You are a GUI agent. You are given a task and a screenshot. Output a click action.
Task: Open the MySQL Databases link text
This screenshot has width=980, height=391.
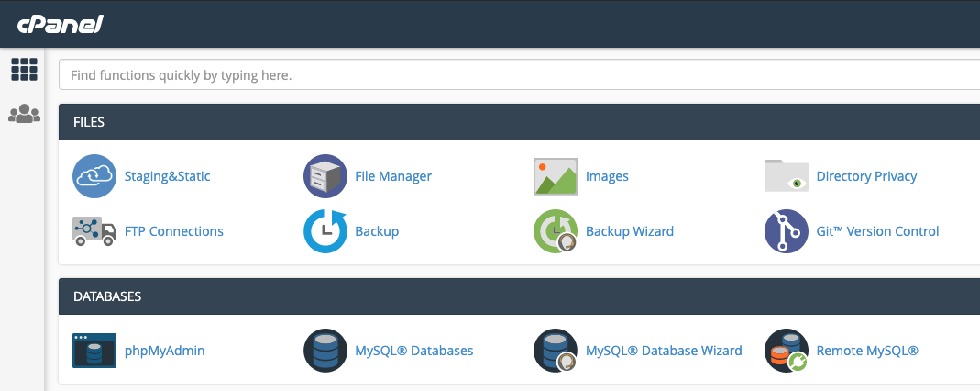413,351
